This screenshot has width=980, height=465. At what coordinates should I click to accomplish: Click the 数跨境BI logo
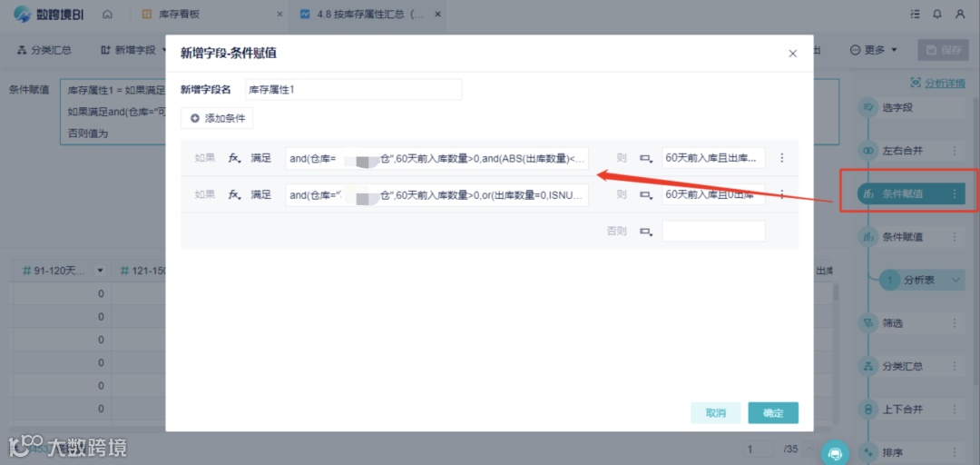49,15
